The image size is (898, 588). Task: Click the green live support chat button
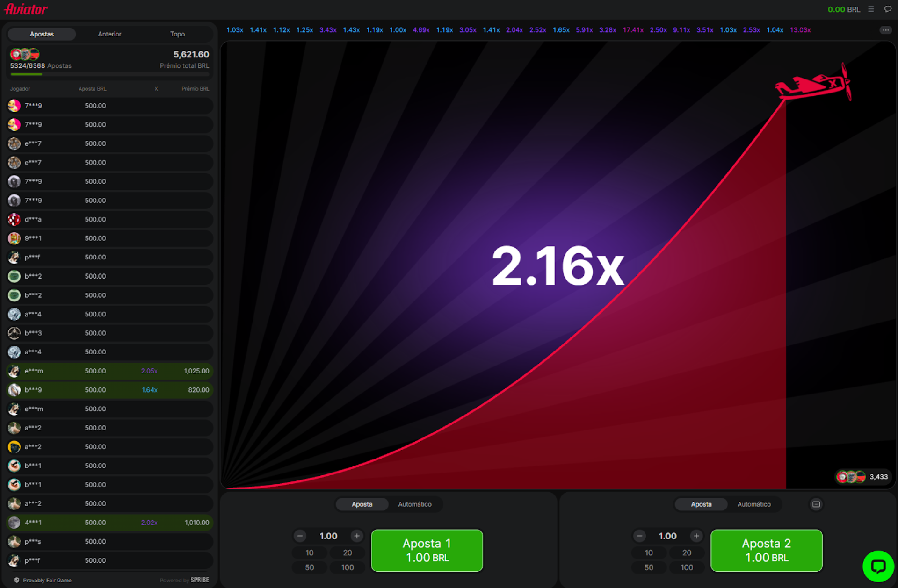(x=878, y=566)
